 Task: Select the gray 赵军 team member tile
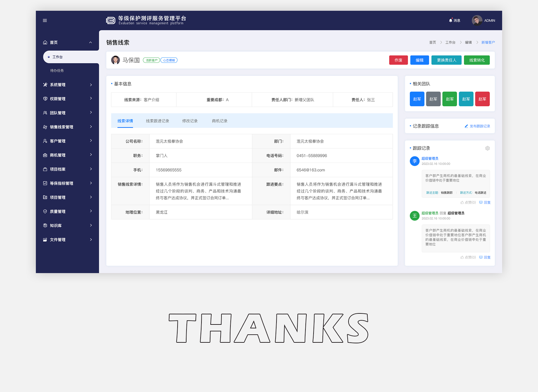point(433,99)
